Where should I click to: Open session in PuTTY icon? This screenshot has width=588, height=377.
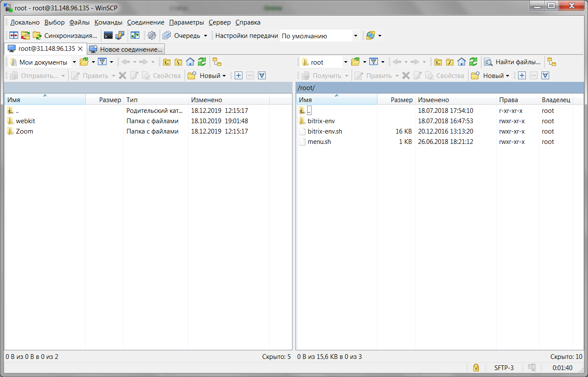[x=119, y=36]
